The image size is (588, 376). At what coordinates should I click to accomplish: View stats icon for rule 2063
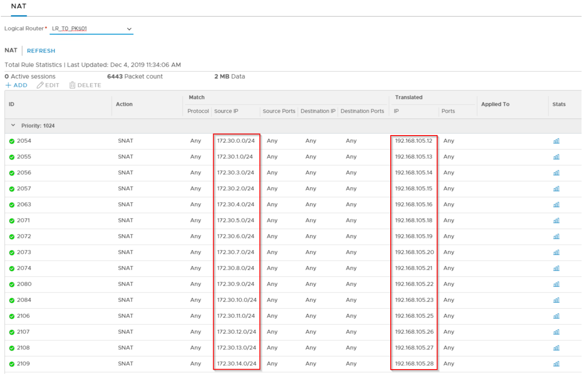[556, 205]
